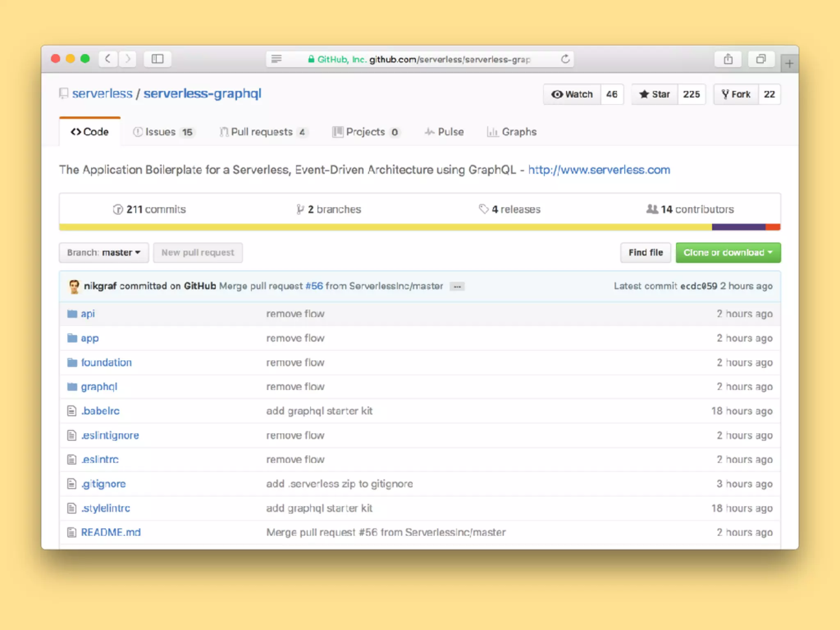
Task: Click the Find file button
Action: [x=645, y=253]
